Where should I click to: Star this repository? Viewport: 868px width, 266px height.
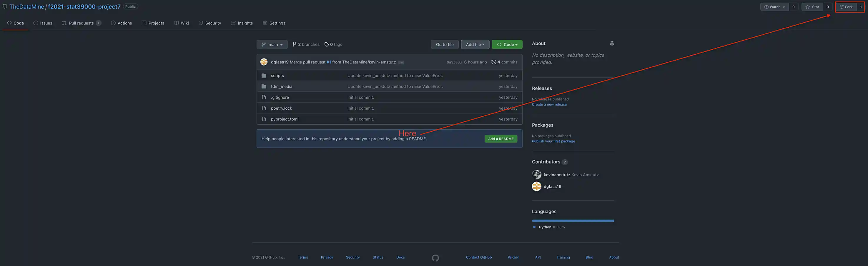[812, 7]
